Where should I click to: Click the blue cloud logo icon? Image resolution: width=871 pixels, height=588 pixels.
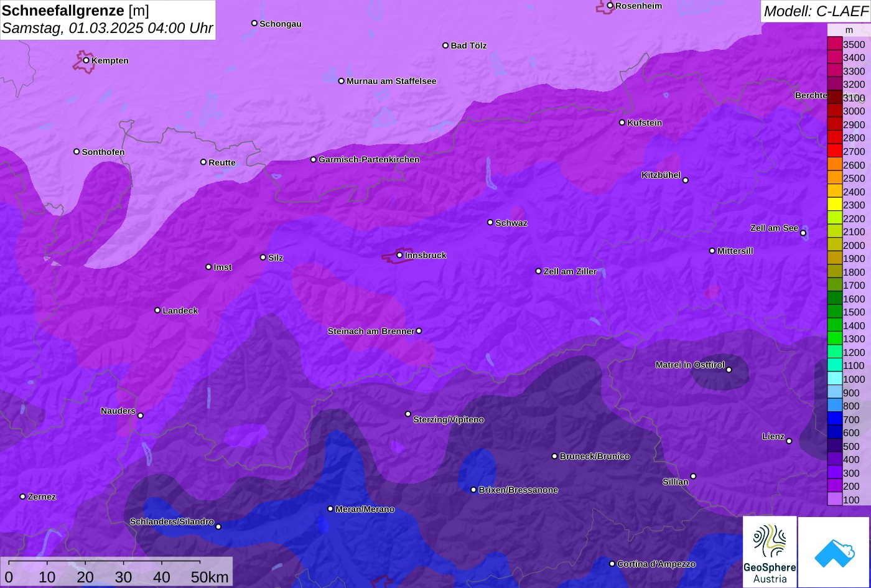[834, 552]
